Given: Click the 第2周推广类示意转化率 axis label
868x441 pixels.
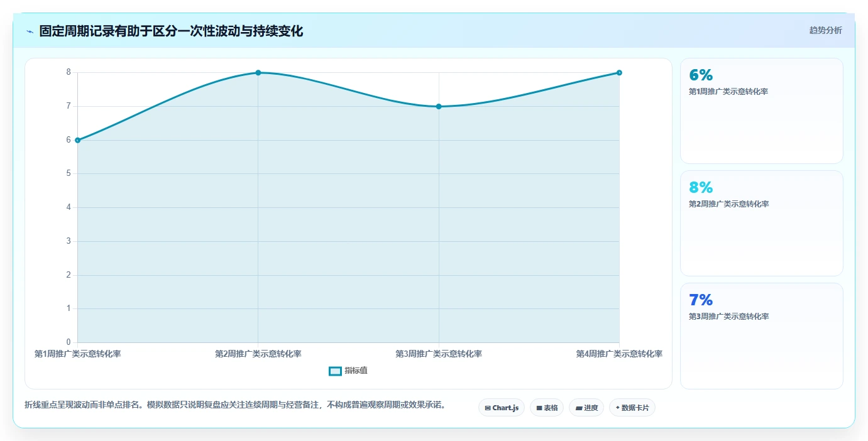Looking at the screenshot, I should (258, 354).
